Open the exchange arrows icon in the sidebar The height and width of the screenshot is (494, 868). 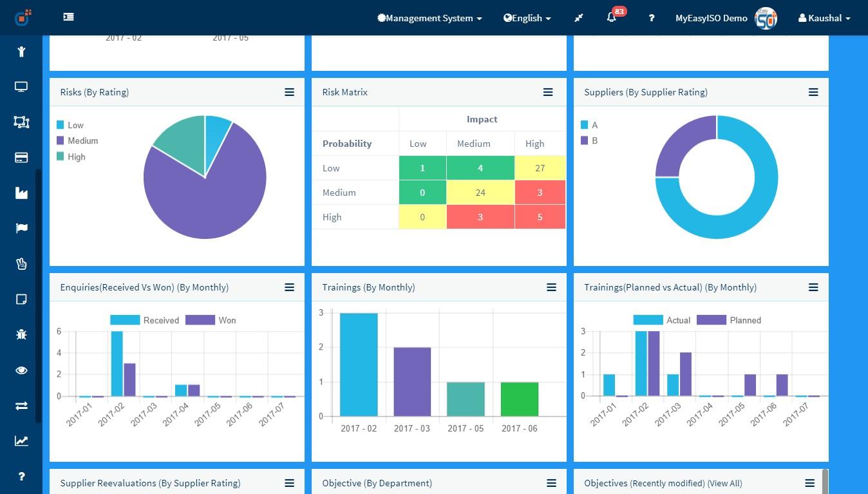(x=21, y=405)
